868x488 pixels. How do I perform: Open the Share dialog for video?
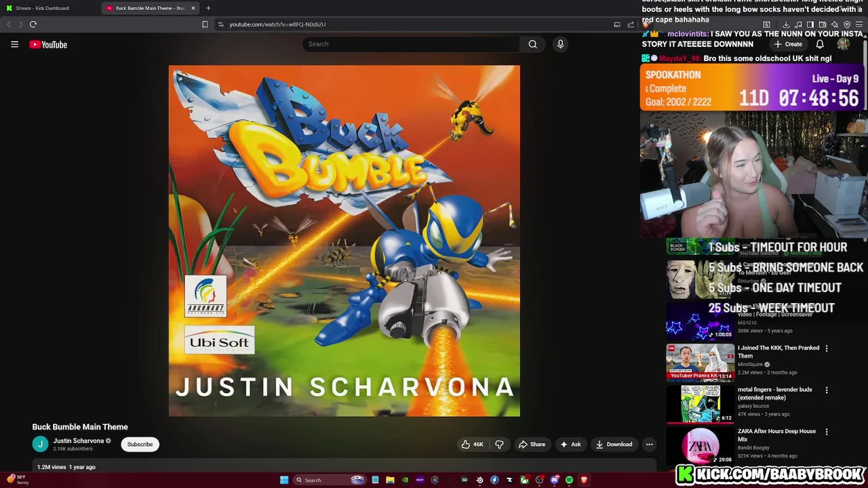tap(532, 445)
